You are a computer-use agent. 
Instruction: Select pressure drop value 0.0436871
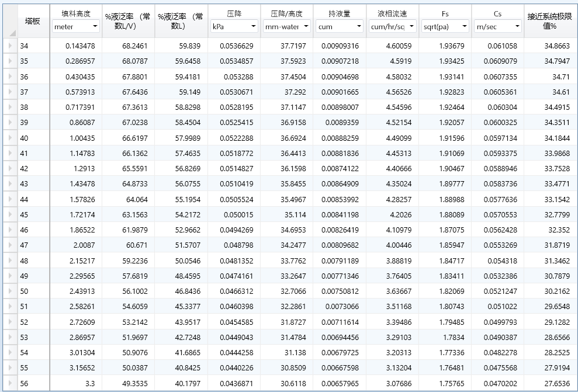pyautogui.click(x=237, y=383)
